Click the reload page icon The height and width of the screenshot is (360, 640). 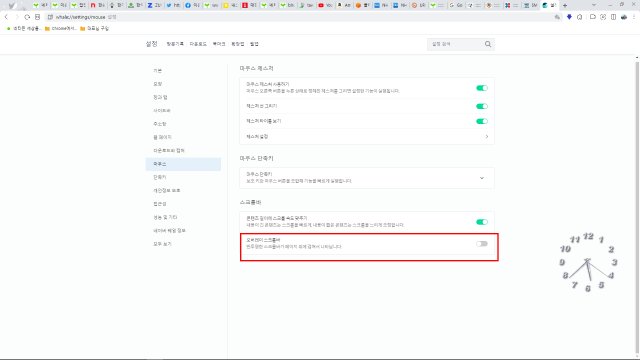click(27, 17)
